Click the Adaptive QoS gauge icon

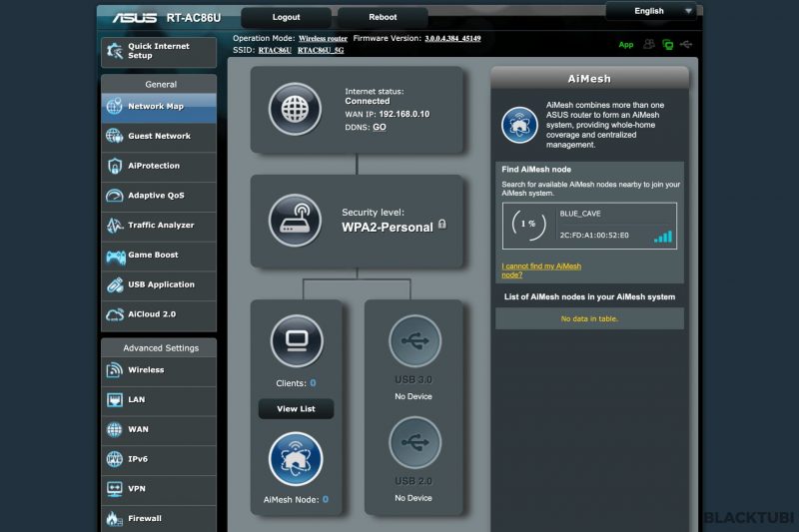tap(114, 196)
